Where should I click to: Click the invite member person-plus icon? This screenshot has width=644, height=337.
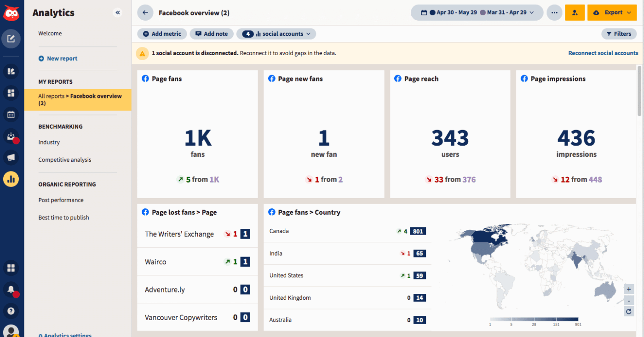pos(575,12)
